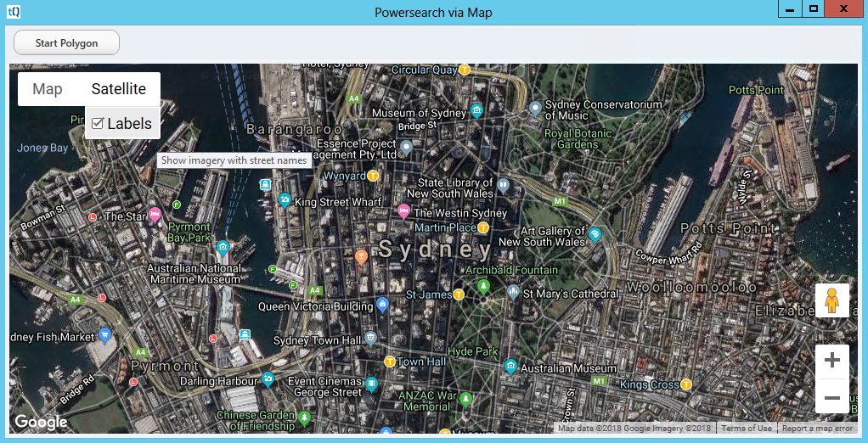Select the Australian National Maritime Museum marker
Screen dimensions: 868x443
click(223, 247)
